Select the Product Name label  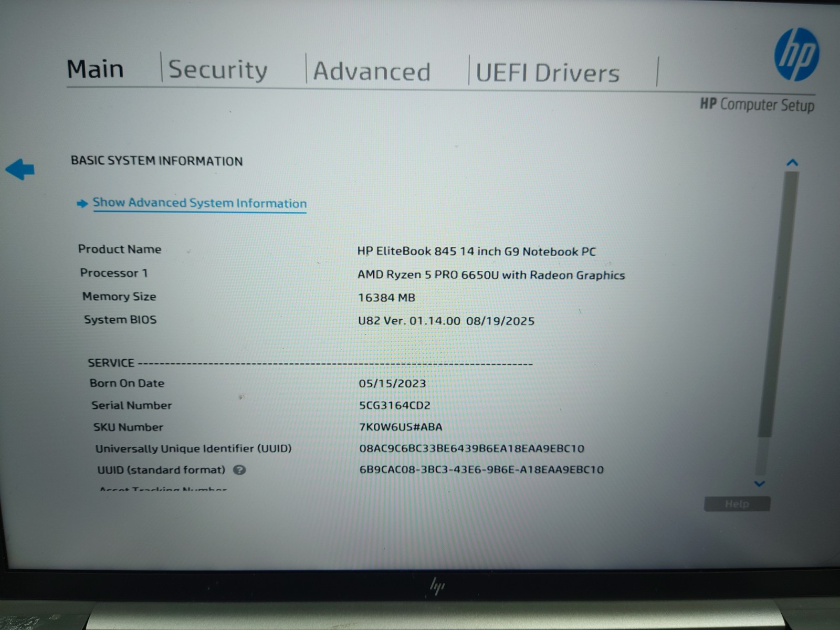[x=120, y=249]
